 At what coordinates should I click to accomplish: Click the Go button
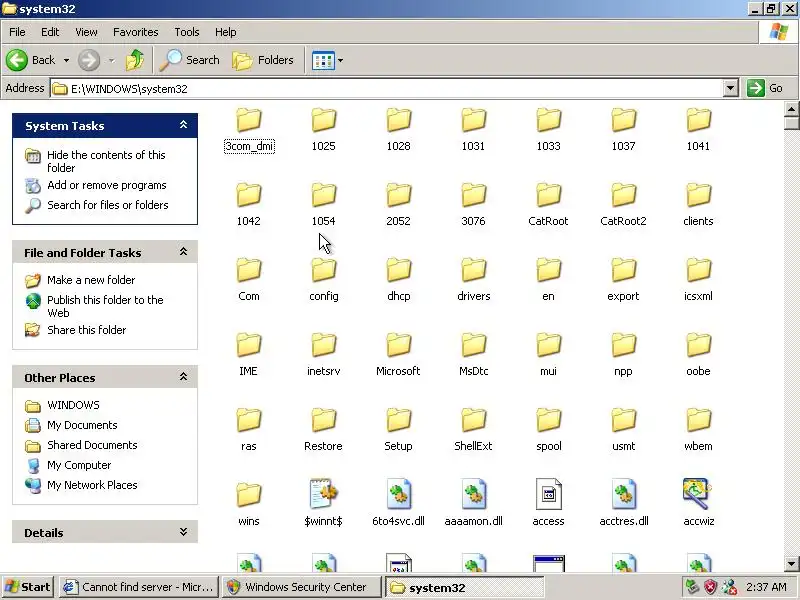click(x=765, y=88)
